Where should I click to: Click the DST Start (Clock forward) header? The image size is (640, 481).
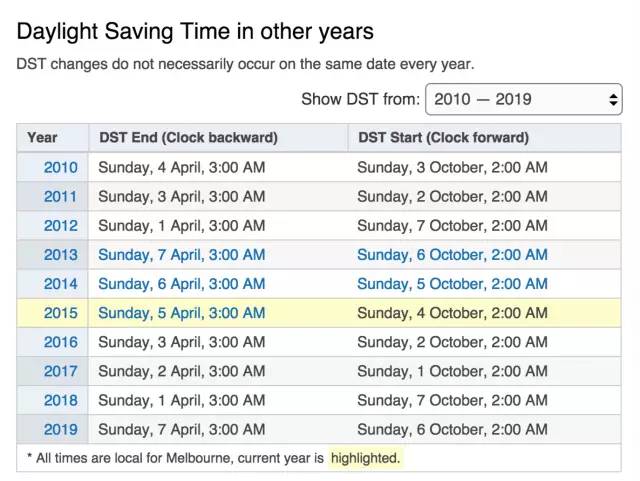point(443,138)
